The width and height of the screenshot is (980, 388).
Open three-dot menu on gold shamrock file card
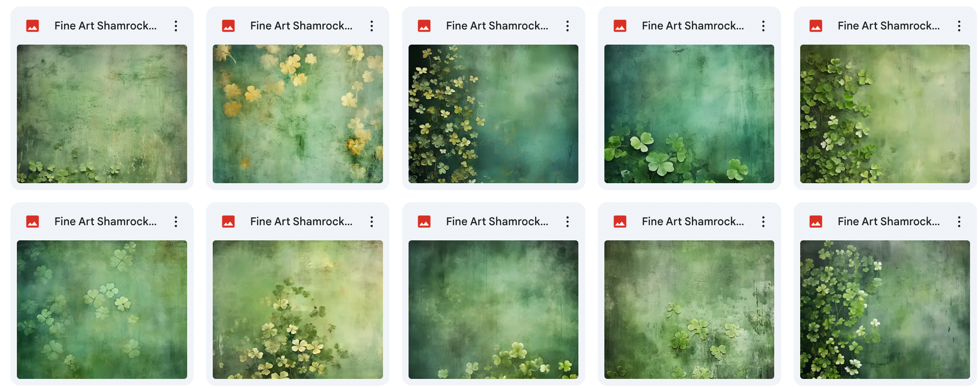tap(372, 26)
